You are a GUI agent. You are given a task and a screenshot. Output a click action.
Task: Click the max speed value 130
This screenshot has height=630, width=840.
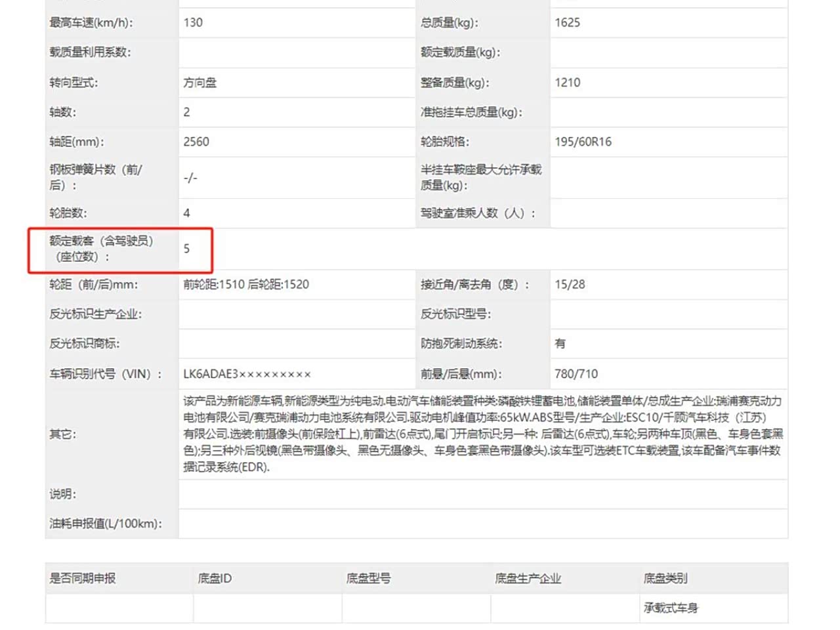click(193, 23)
